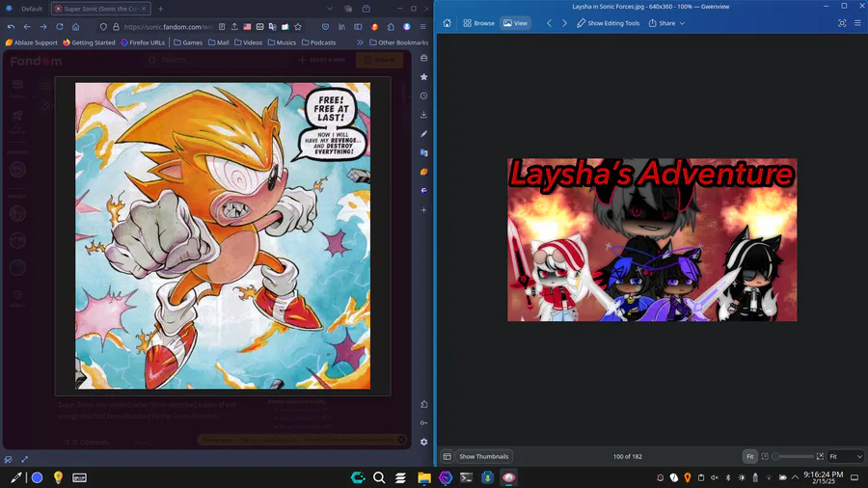This screenshot has height=488, width=868.
Task: Toggle reader view in address bar
Action: [x=222, y=27]
